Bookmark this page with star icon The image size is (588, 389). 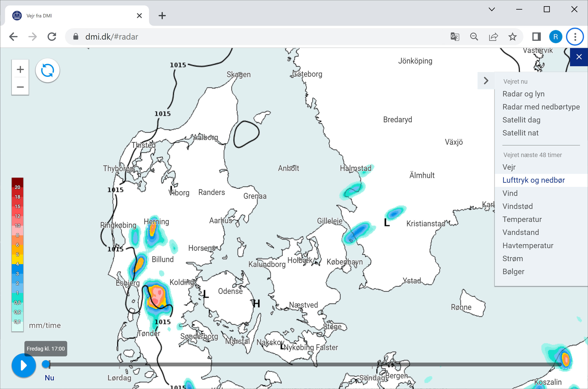512,37
